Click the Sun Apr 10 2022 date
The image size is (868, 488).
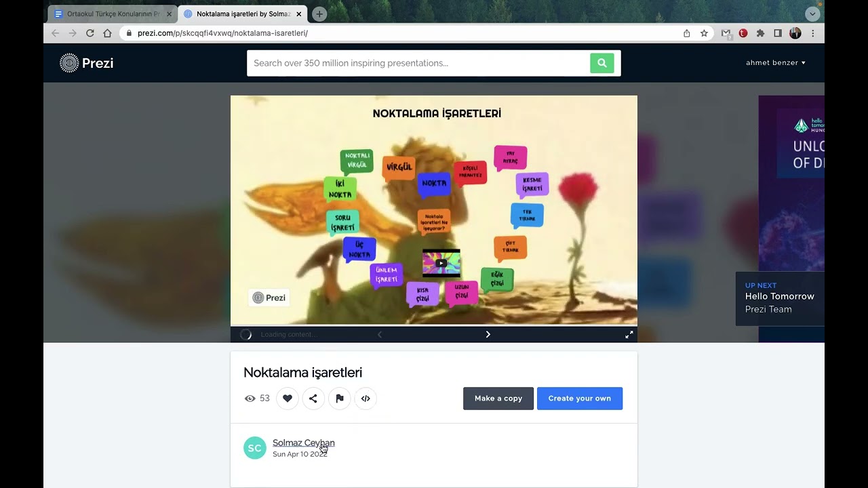click(300, 454)
